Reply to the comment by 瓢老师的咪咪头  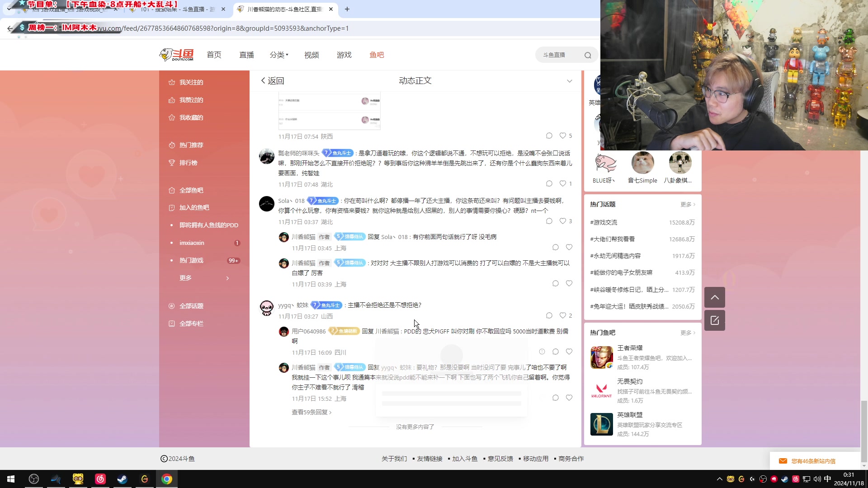click(x=549, y=183)
